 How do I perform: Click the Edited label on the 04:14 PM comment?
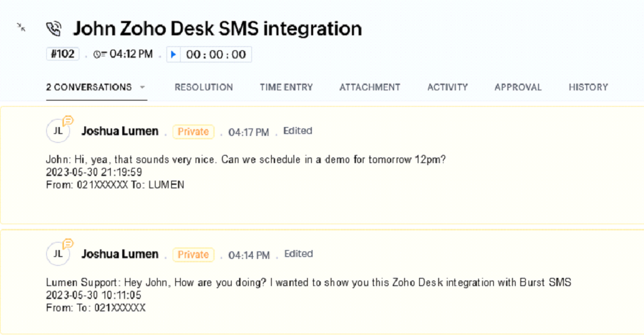click(x=299, y=253)
